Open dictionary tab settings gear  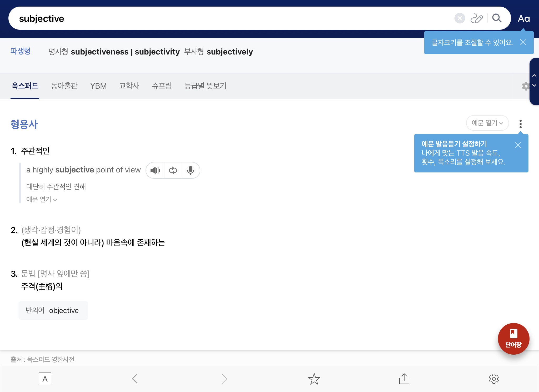525,86
